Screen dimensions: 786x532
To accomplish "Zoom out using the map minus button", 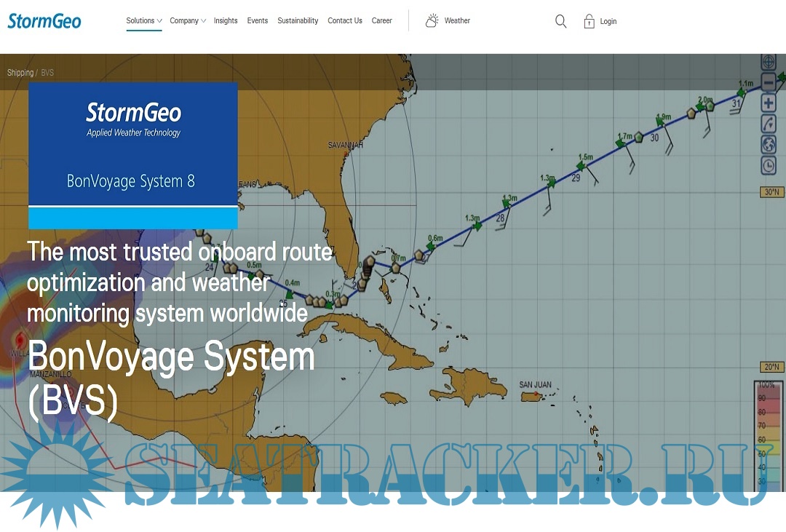I will click(x=769, y=82).
